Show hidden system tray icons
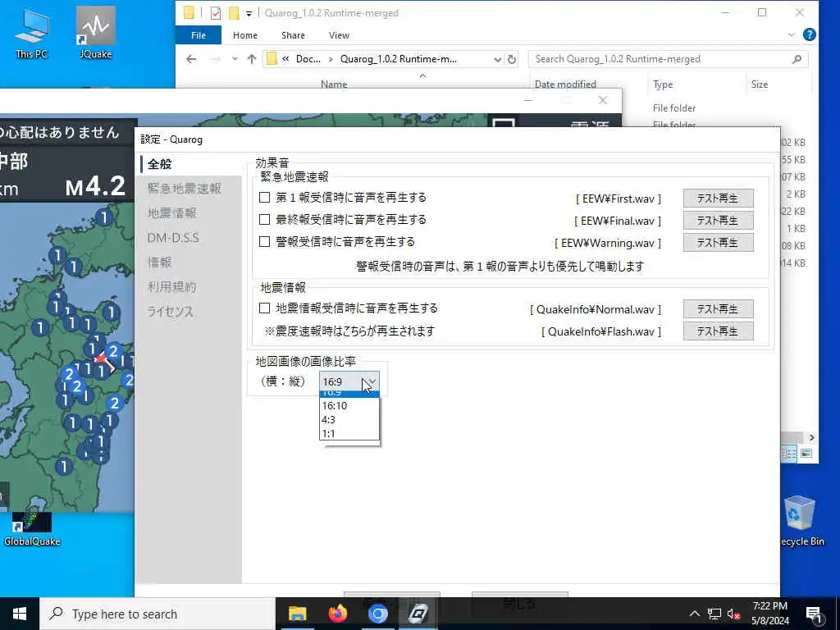The width and height of the screenshot is (840, 630). pos(694,614)
